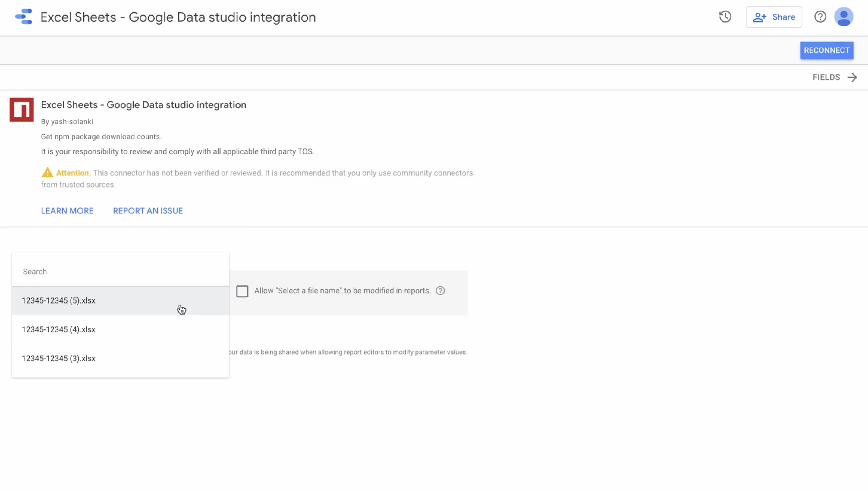The image size is (868, 492).
Task: Click the yellow Attention warning icon
Action: coord(47,172)
